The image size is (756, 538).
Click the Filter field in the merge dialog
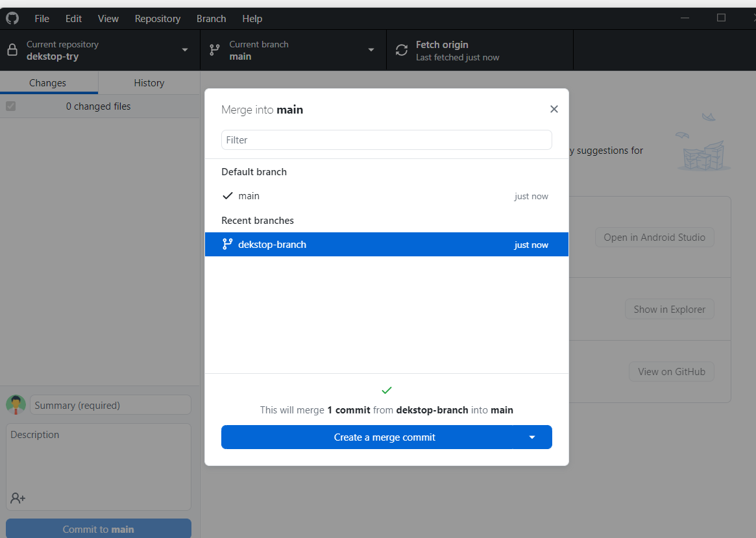click(387, 140)
